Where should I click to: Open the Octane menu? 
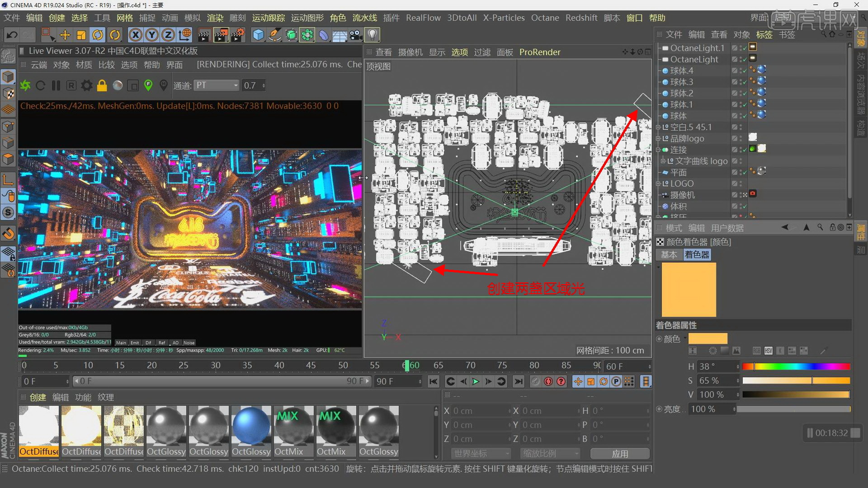coord(545,18)
